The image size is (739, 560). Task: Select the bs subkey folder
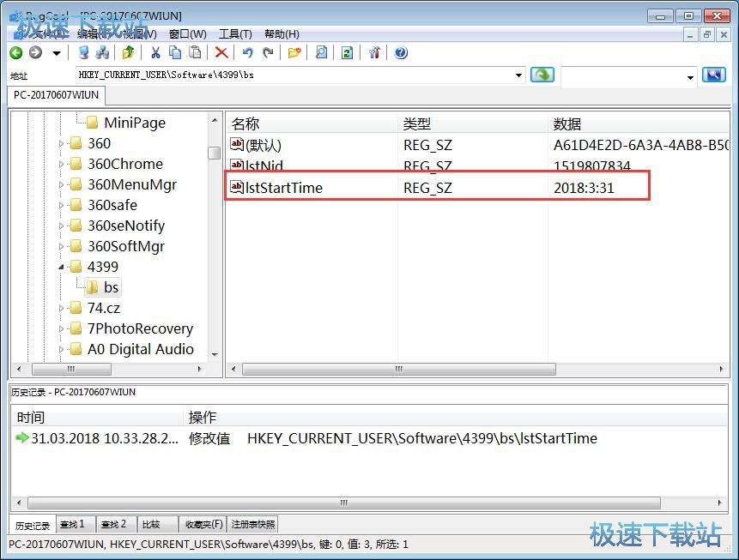[103, 287]
